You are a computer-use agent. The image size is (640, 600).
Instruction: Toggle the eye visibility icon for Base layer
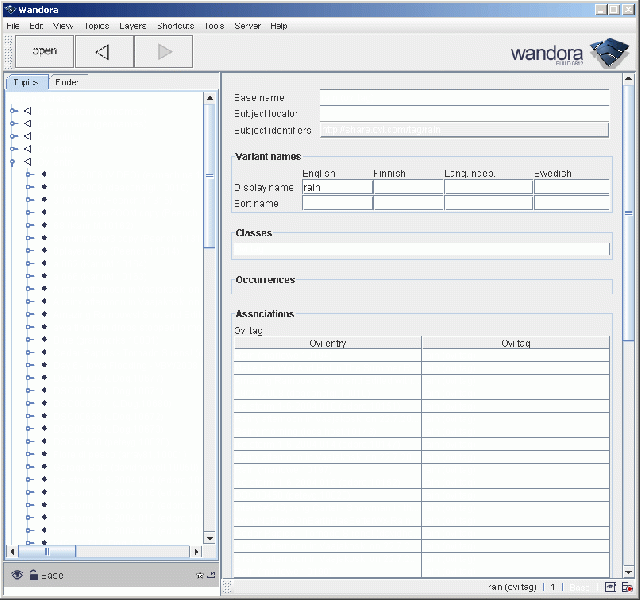[x=17, y=575]
